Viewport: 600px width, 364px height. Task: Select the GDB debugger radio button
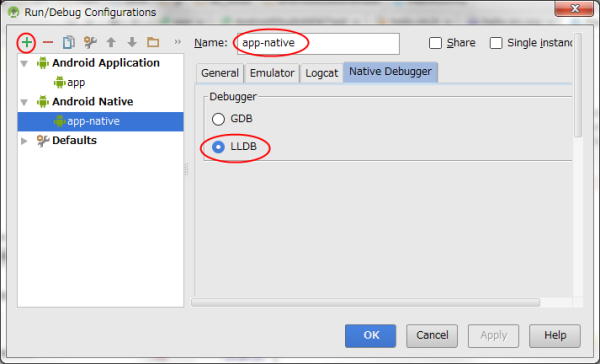[x=218, y=119]
